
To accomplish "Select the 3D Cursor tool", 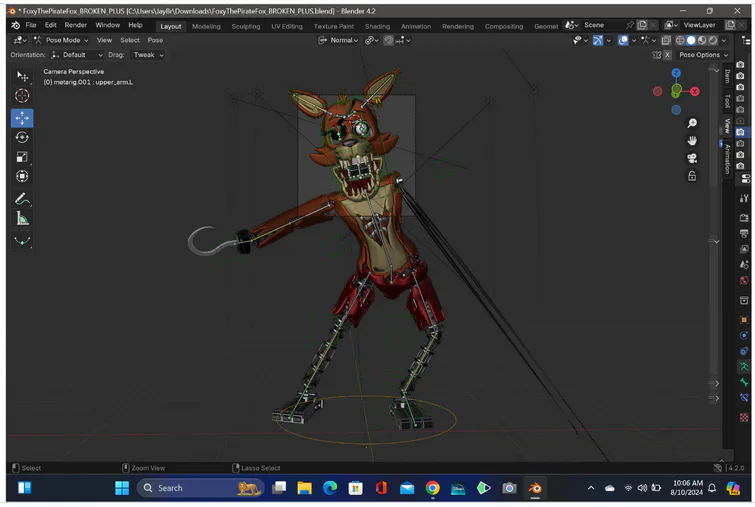I will pos(22,96).
